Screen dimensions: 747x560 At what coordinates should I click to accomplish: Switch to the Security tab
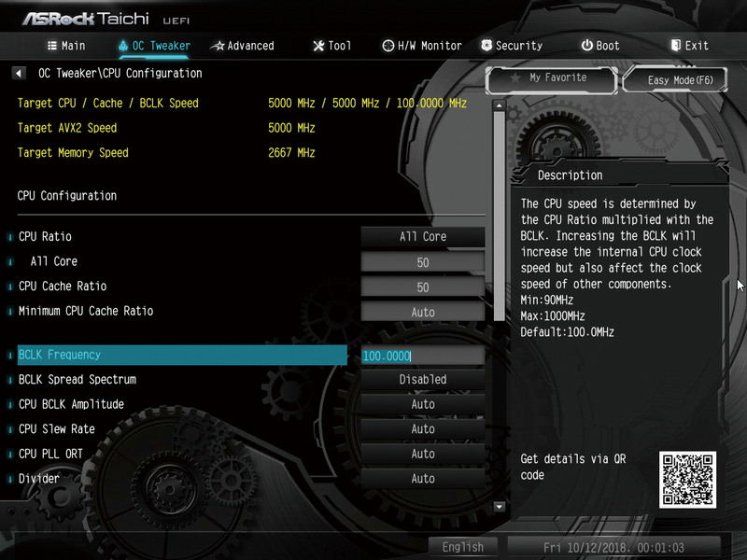[x=512, y=46]
